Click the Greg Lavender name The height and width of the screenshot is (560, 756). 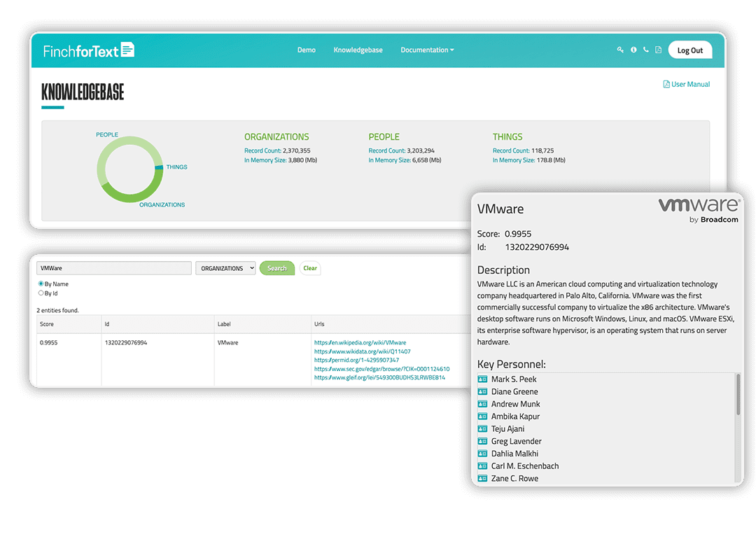coord(516,441)
